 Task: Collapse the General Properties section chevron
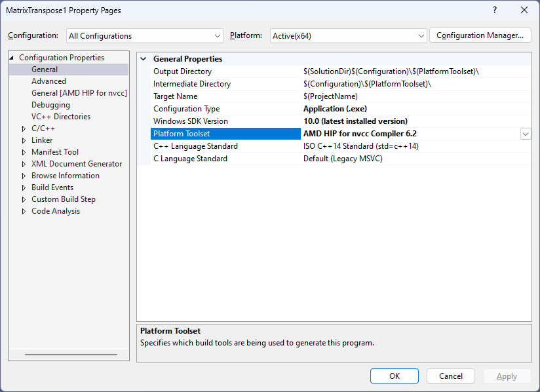144,59
